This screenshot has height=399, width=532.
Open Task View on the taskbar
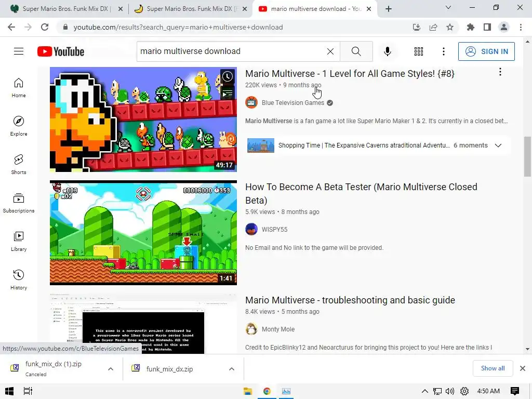pos(28,391)
